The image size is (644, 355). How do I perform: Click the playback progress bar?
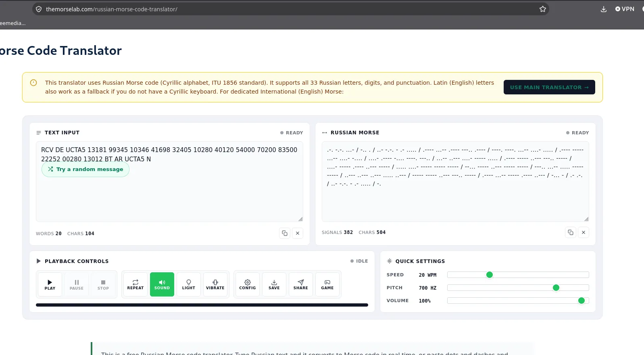(202, 305)
